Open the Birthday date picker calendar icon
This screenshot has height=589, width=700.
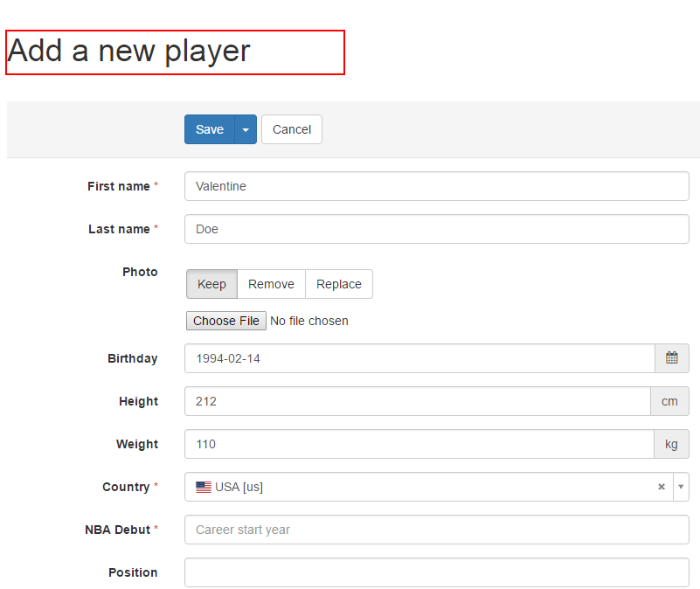point(671,358)
